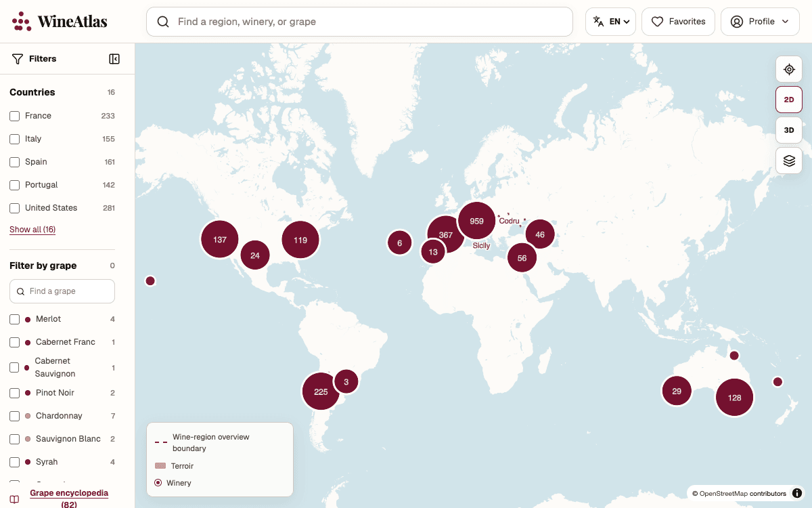Click the Find a grape search field
The width and height of the screenshot is (812, 508).
point(62,291)
